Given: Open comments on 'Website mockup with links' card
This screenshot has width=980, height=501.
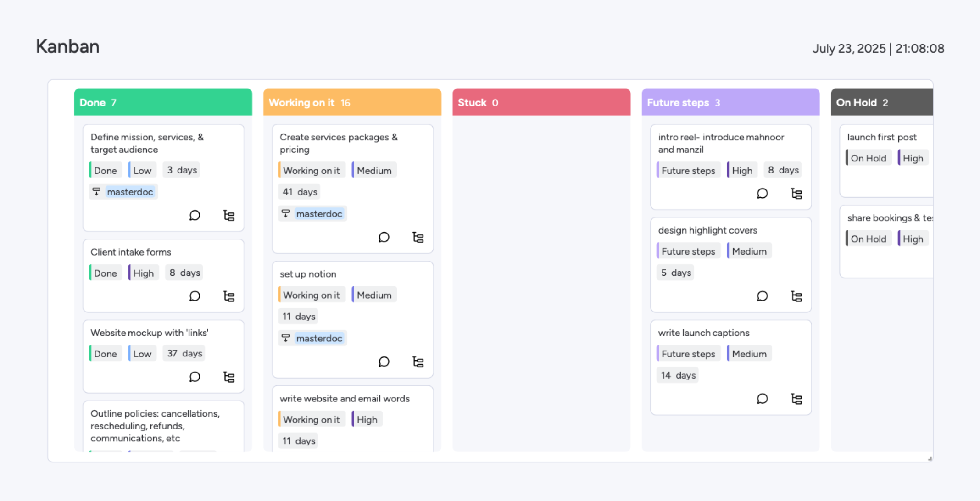Looking at the screenshot, I should click(x=195, y=377).
